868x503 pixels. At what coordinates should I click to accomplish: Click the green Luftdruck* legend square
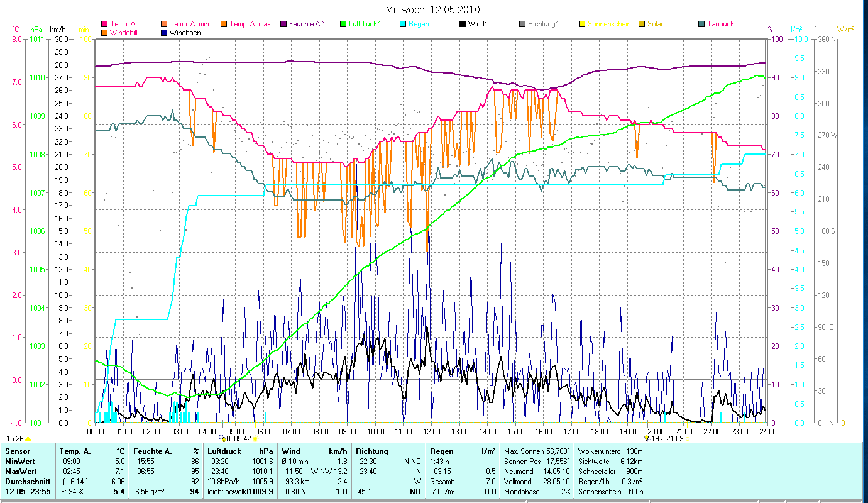(343, 24)
